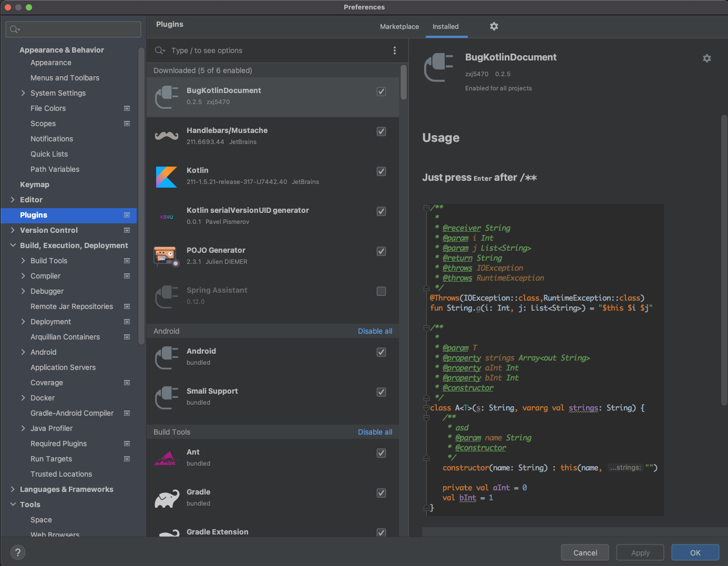Image resolution: width=728 pixels, height=566 pixels.
Task: Click the Smali Support plugin icon
Action: coord(167,397)
